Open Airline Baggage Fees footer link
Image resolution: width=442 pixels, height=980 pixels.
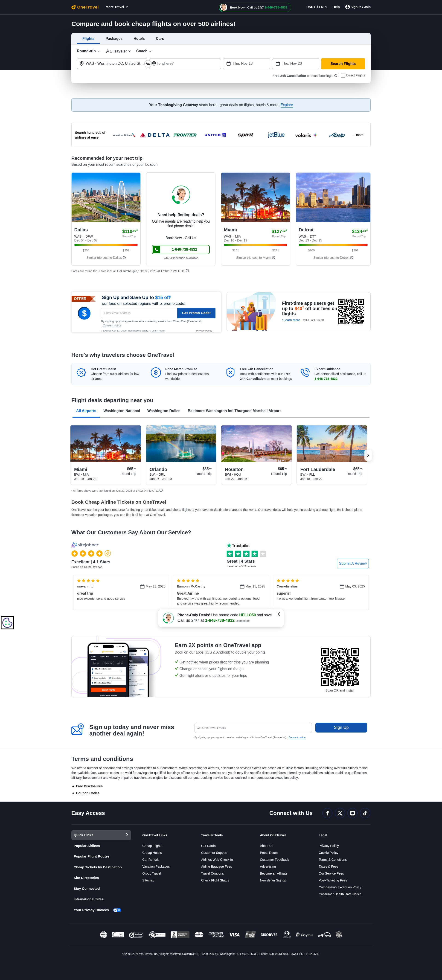(x=216, y=867)
